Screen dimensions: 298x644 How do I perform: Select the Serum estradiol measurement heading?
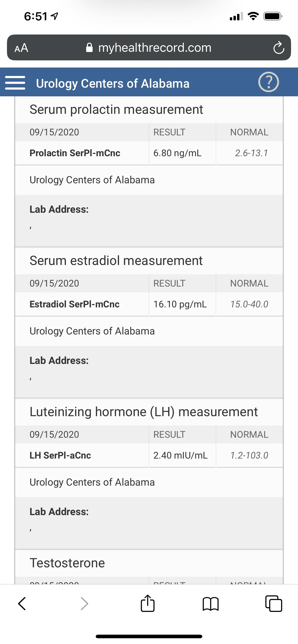click(x=116, y=261)
